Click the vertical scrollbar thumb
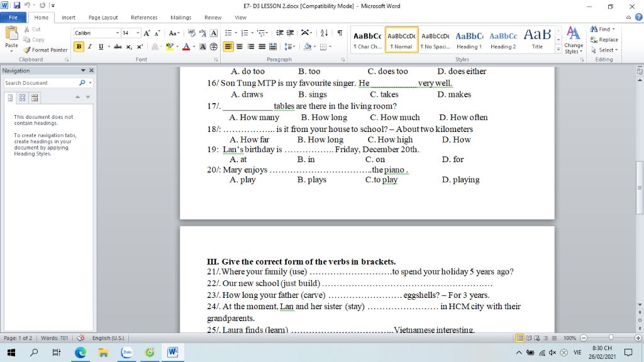Image resolution: width=644 pixels, height=362 pixels. [x=640, y=187]
